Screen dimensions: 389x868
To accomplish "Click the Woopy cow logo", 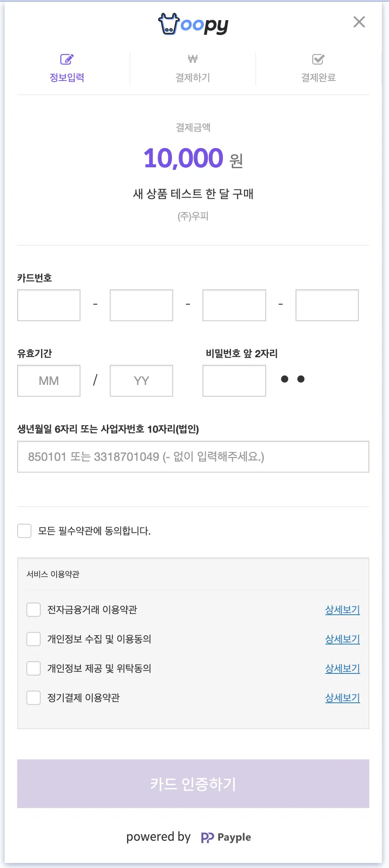I will pyautogui.click(x=169, y=24).
